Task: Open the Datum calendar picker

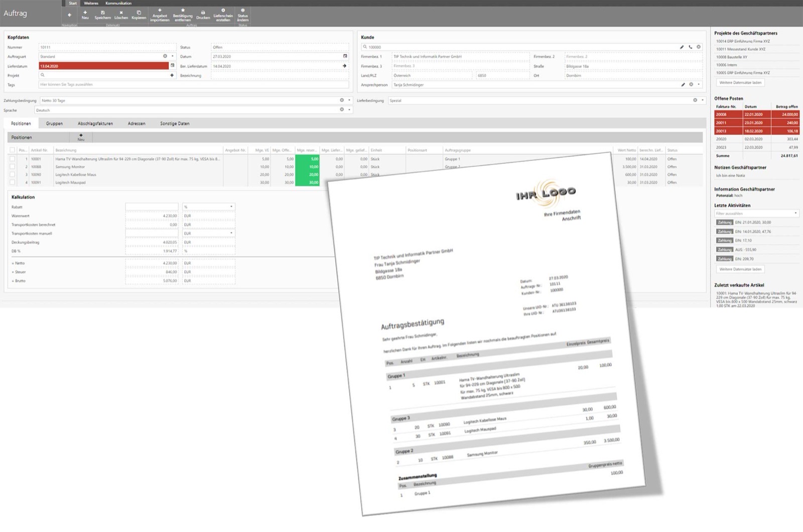Action: [345, 56]
